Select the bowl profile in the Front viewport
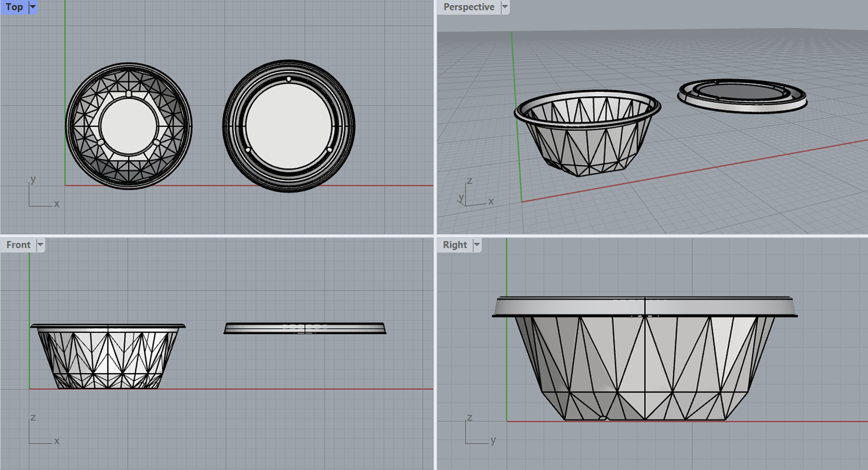868x470 pixels. pyautogui.click(x=108, y=356)
